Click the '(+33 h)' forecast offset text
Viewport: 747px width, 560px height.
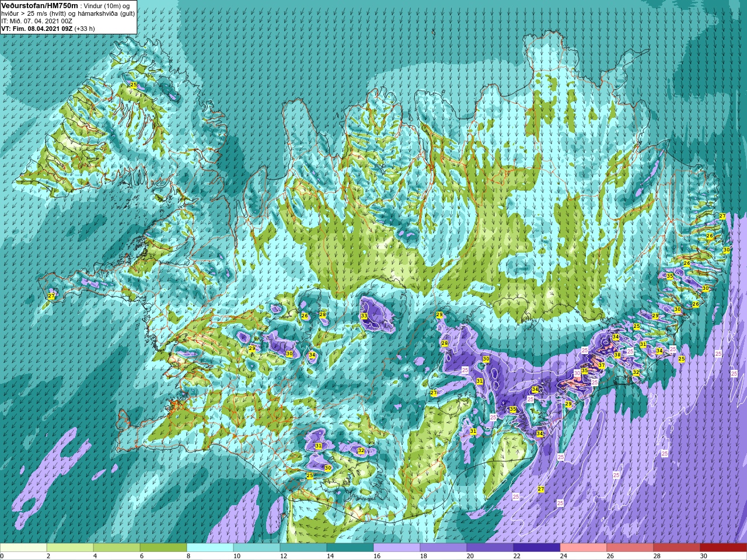[85, 29]
